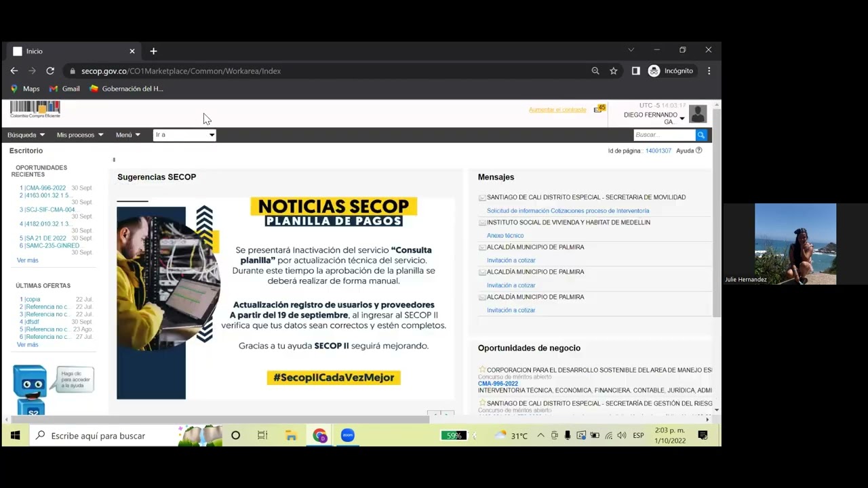The height and width of the screenshot is (488, 868).
Task: Open the browser zoom magnifier icon
Action: tap(595, 70)
